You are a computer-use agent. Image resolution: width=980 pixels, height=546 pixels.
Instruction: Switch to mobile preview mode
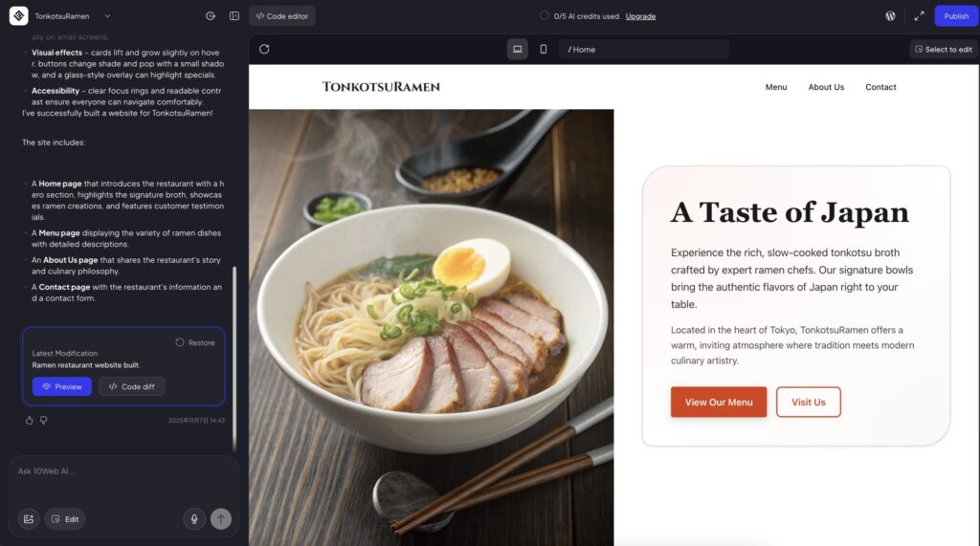[544, 50]
